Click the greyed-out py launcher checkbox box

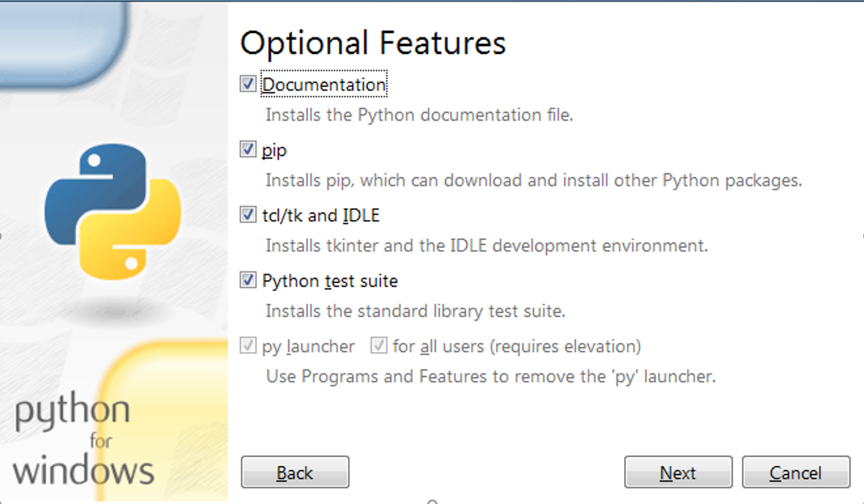248,345
